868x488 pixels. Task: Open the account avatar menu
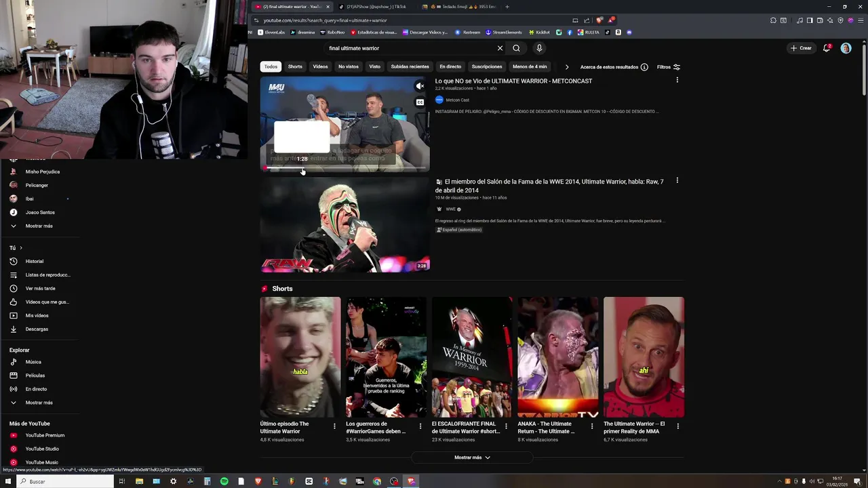click(846, 48)
